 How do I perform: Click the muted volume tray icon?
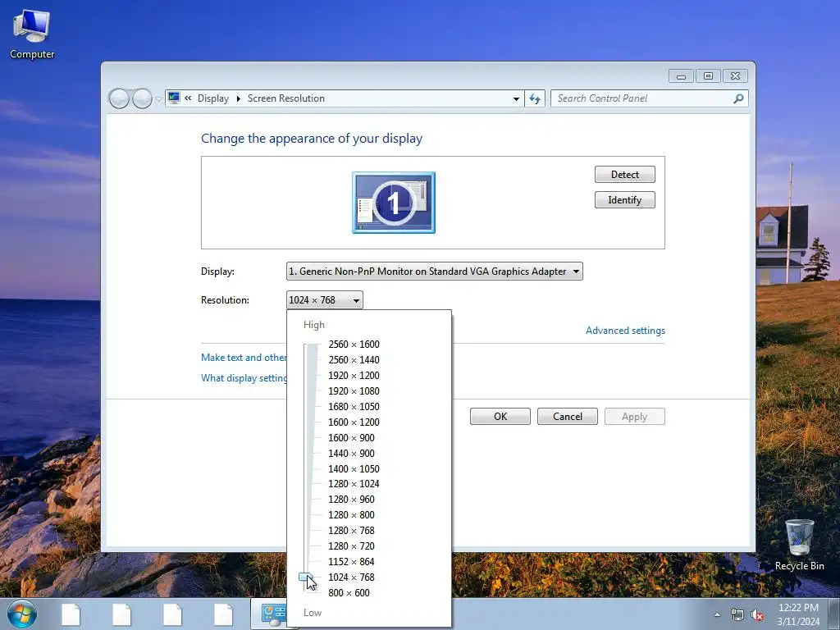point(757,615)
